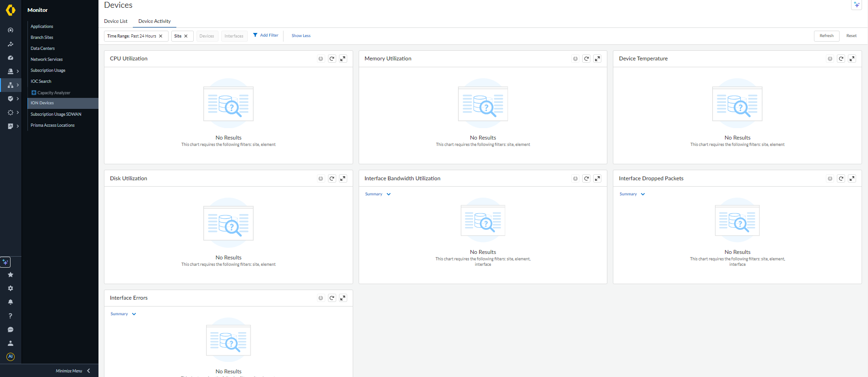Refresh the Interface Dropped Packets chart

coord(841,178)
